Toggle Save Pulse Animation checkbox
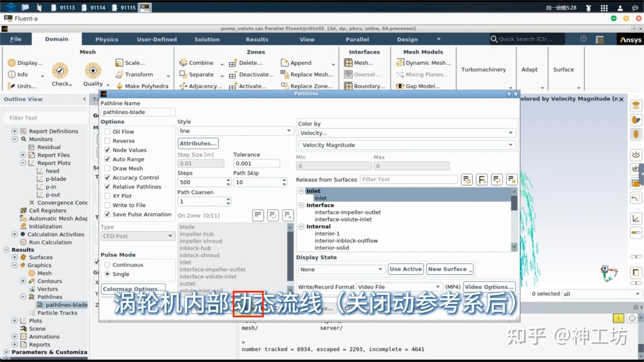644x362 pixels. pos(107,214)
